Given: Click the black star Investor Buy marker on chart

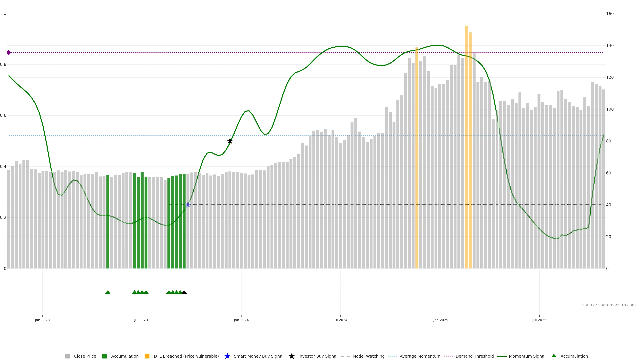Looking at the screenshot, I should pyautogui.click(x=230, y=141).
